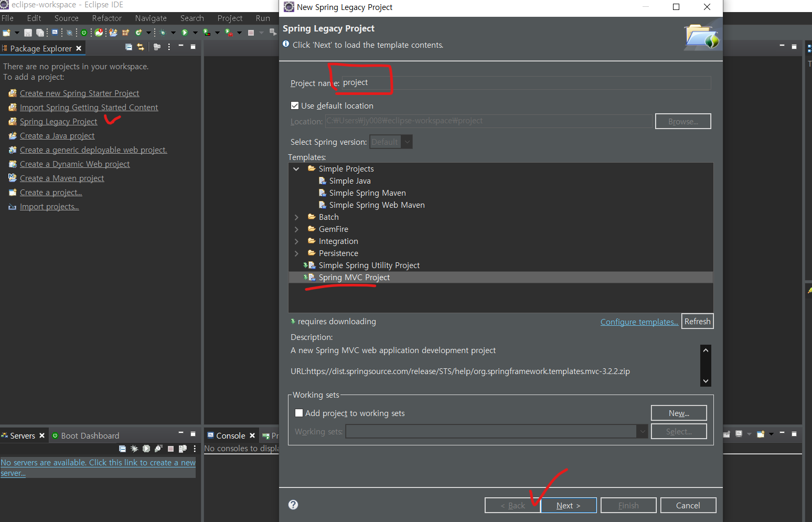Click New button in Working sets
Screen dimensions: 812x522
click(679, 413)
